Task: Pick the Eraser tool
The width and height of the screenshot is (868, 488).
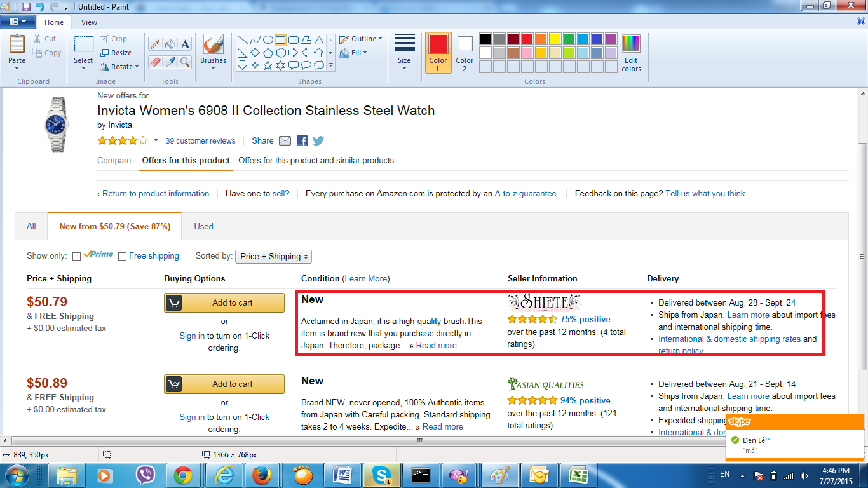Action: tap(154, 62)
